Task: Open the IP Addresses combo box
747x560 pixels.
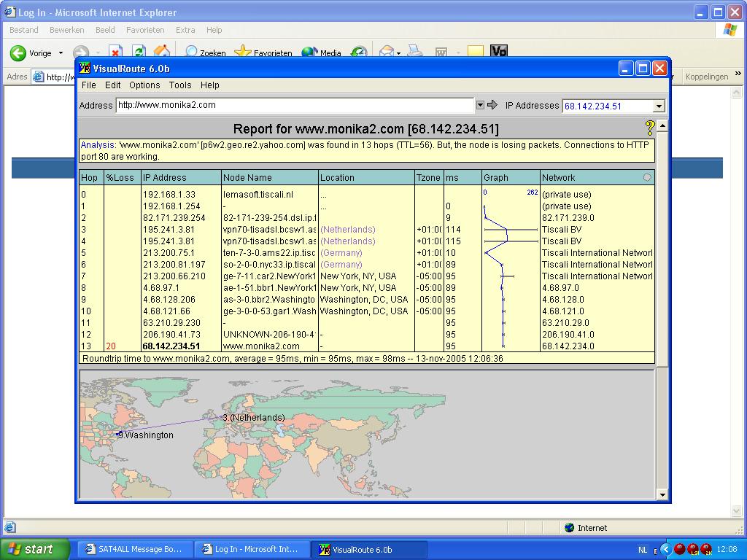Action: 614,106
